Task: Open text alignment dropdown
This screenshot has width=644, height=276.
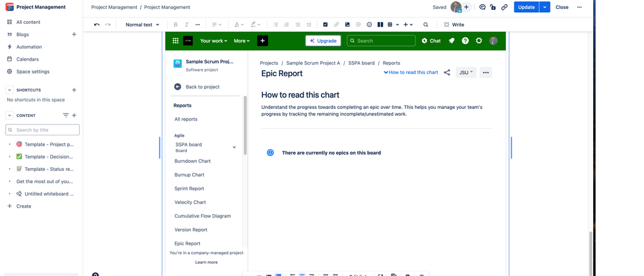Action: [x=217, y=25]
